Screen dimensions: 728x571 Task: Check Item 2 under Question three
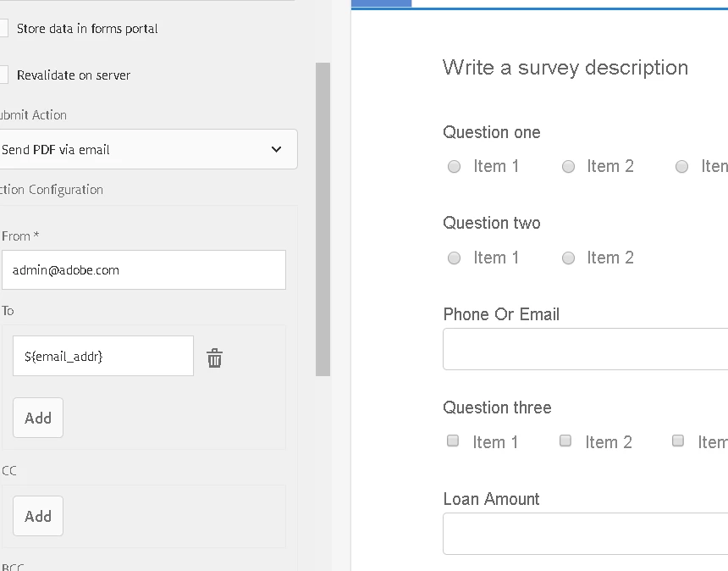[565, 441]
